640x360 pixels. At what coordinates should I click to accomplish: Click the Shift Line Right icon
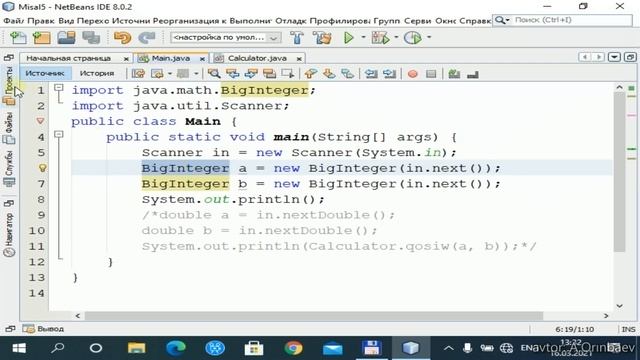[x=389, y=73]
